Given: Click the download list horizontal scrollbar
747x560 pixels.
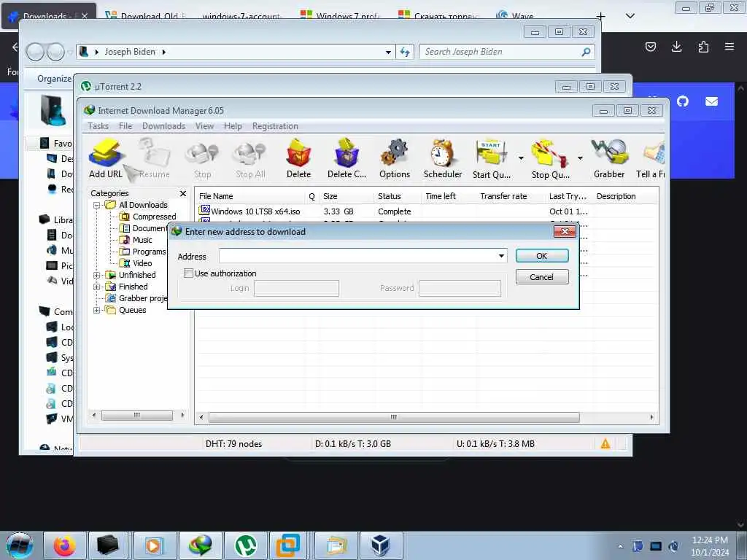Looking at the screenshot, I should point(394,417).
